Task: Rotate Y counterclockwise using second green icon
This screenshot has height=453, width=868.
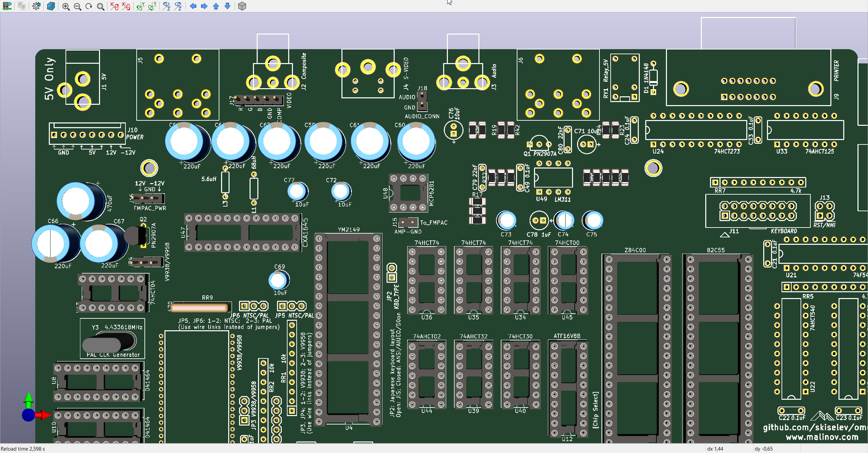Action: (152, 6)
